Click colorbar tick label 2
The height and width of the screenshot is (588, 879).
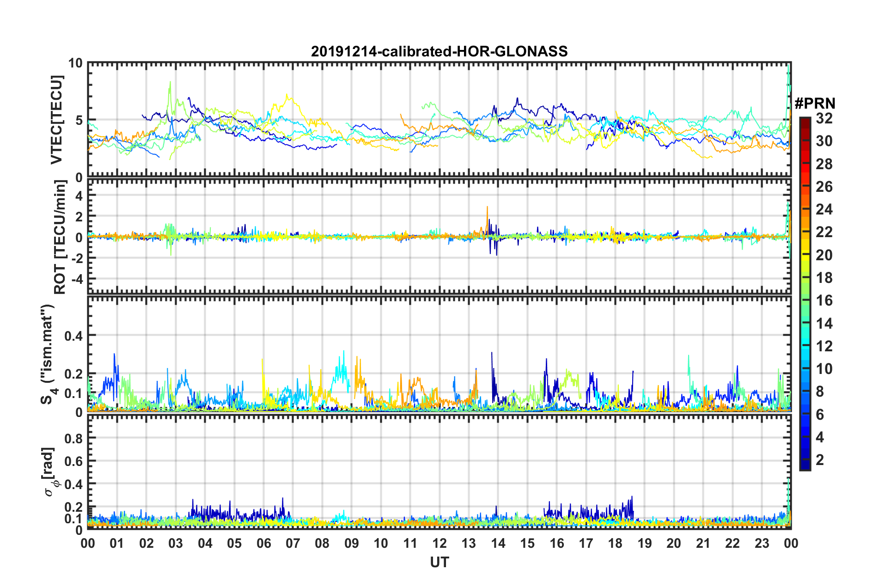[x=820, y=460]
